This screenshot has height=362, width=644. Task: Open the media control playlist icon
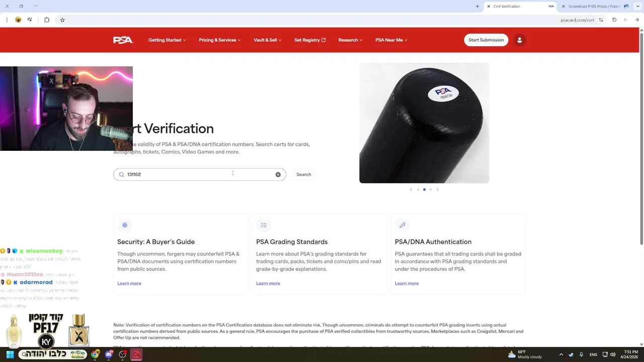tap(30, 20)
